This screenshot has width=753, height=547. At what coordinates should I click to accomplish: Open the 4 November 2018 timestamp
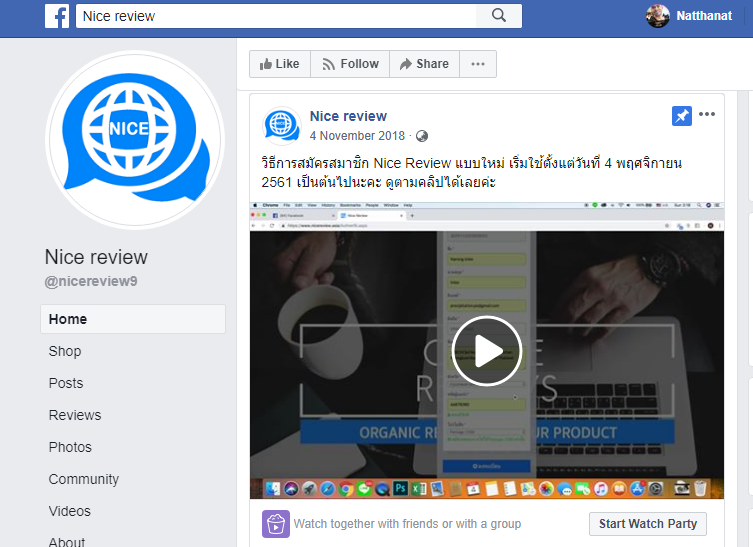coord(357,136)
